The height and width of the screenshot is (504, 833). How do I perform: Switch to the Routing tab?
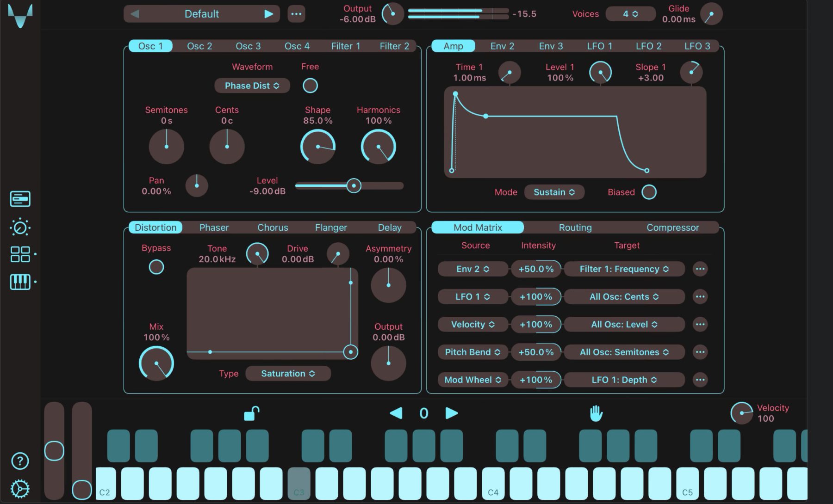(x=575, y=227)
